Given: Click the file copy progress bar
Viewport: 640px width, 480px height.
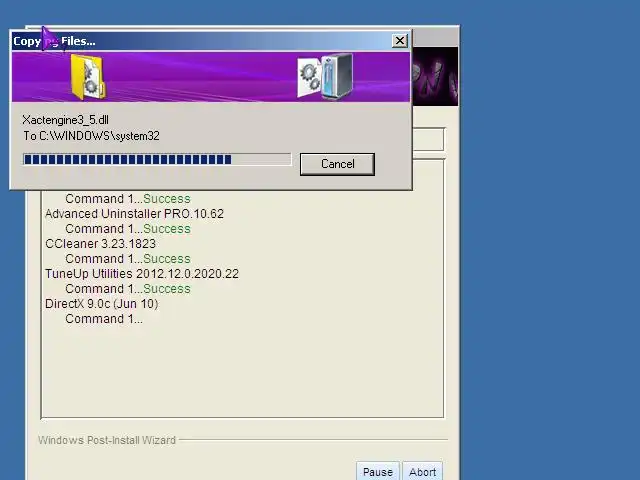Looking at the screenshot, I should (x=157, y=159).
